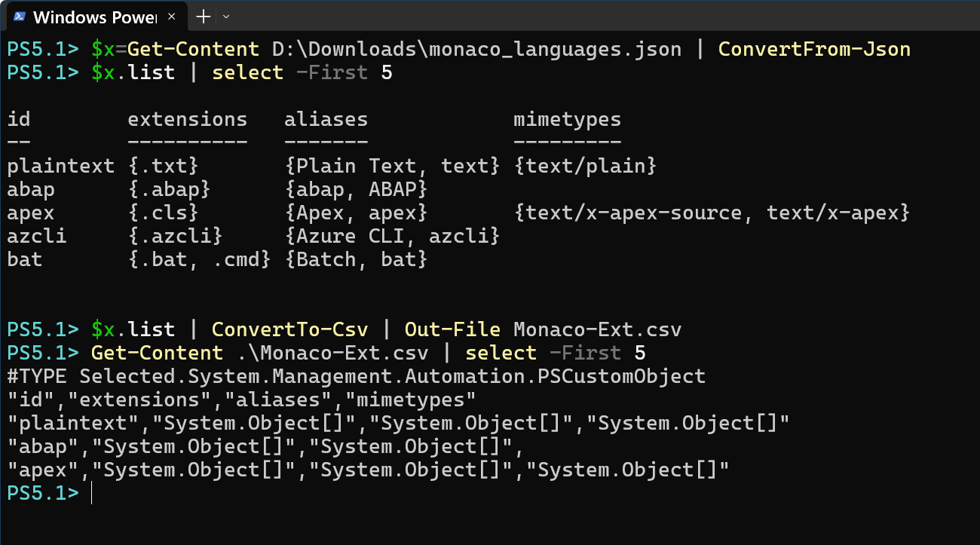Click the PowerShell icon on the tab

tap(20, 17)
